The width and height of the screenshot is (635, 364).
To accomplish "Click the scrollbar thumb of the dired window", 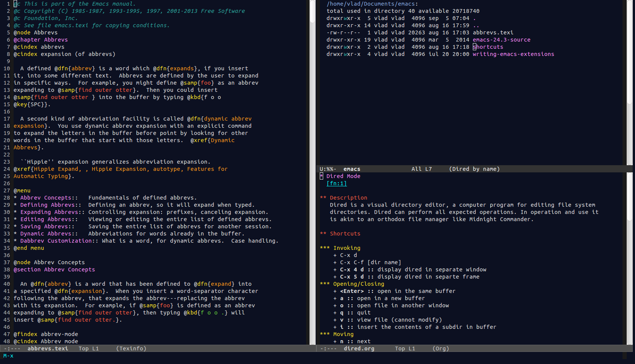I will click(x=629, y=52).
